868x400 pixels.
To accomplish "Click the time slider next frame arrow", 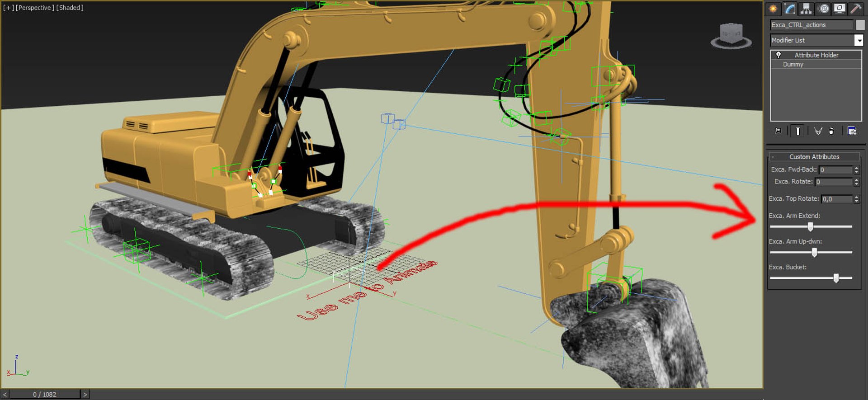I will point(85,395).
